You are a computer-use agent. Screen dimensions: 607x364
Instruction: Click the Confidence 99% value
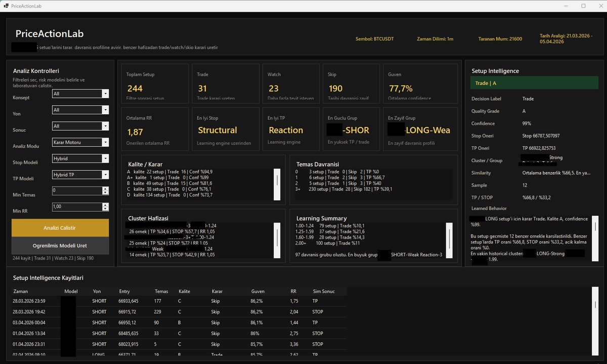(527, 123)
